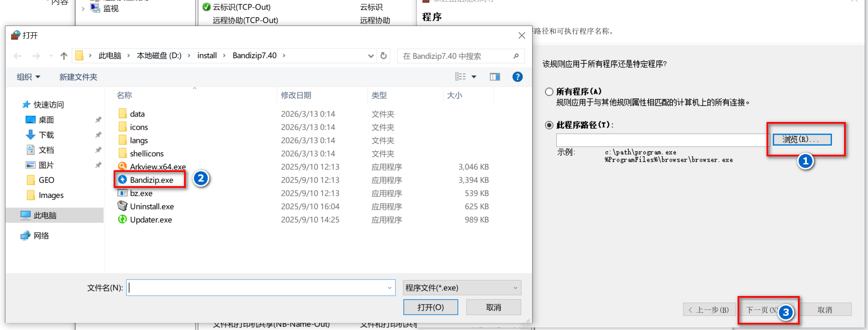868x330 pixels.
Task: Open the Images folder in quick access
Action: pyautogui.click(x=45, y=195)
